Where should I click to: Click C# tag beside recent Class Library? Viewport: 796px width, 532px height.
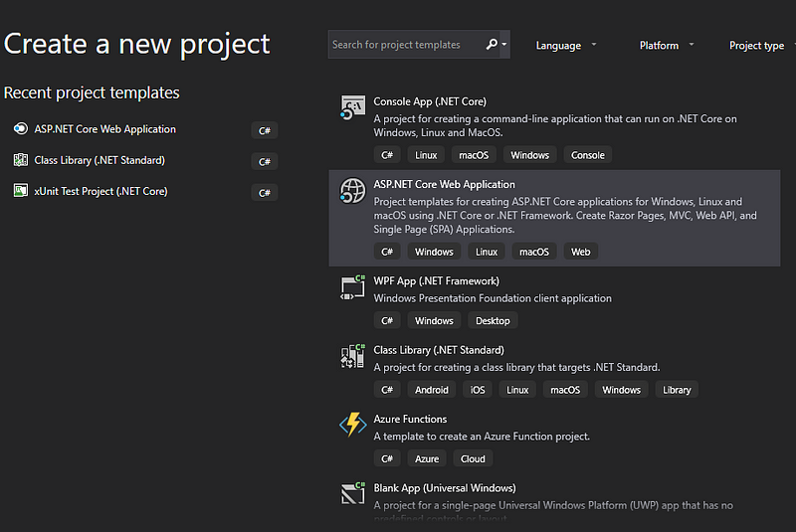pos(265,161)
